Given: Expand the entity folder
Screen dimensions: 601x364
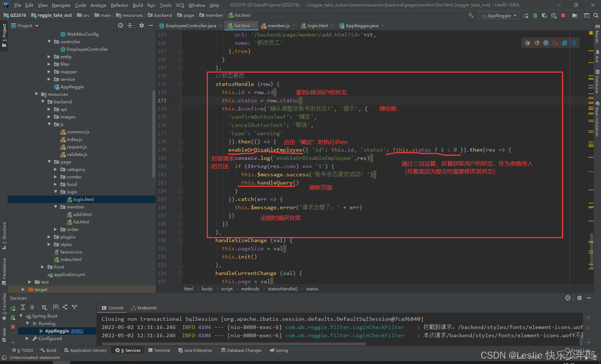Looking at the screenshot, I should [49, 57].
